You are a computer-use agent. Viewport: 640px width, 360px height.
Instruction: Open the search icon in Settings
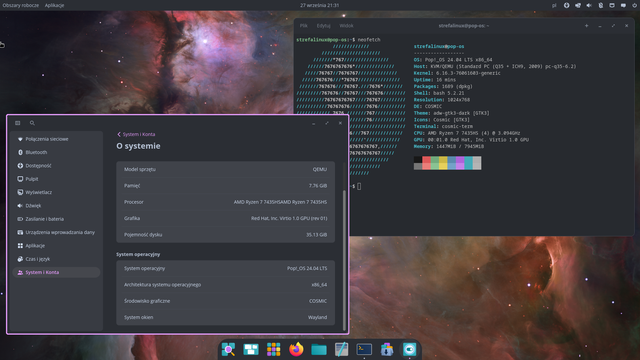(32, 123)
